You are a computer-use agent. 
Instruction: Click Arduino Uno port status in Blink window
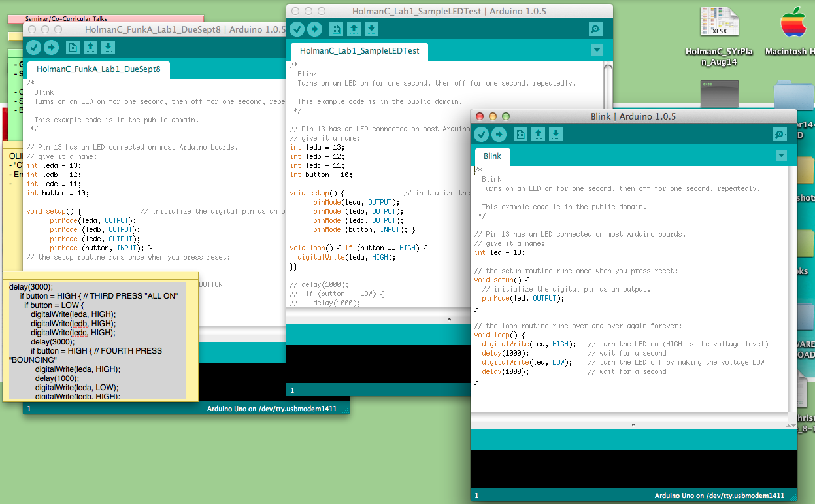[719, 496]
